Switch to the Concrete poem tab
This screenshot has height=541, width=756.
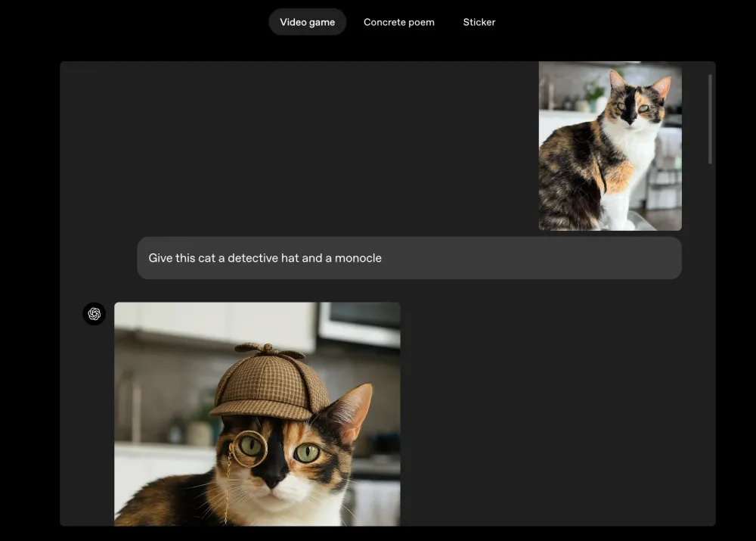tap(398, 22)
